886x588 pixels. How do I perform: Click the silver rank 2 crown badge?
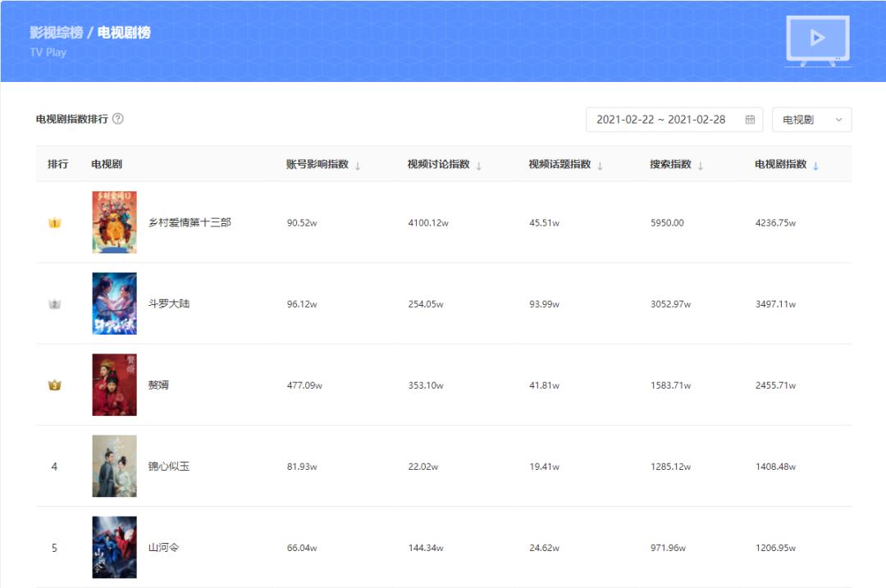55,304
